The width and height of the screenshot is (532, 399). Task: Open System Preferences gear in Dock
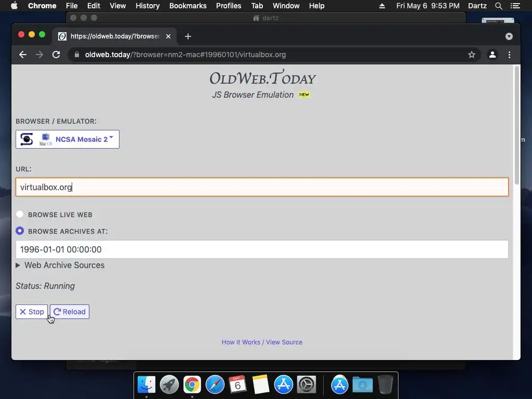point(307,385)
